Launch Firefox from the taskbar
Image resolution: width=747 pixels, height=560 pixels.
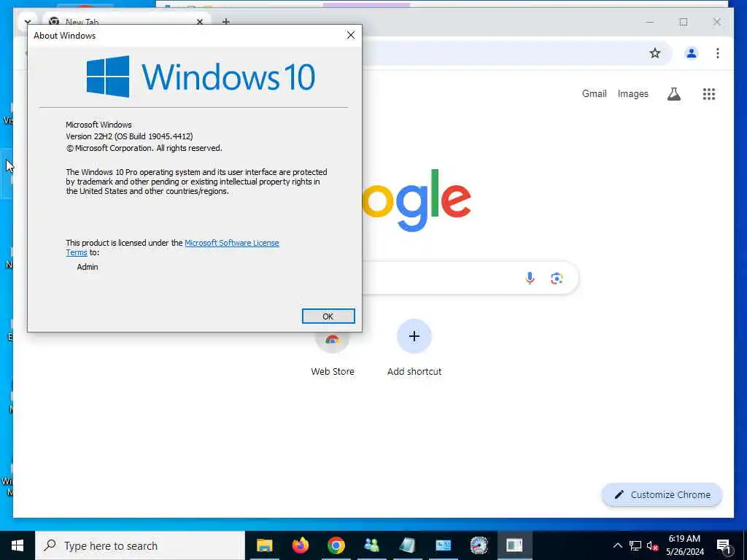point(300,545)
